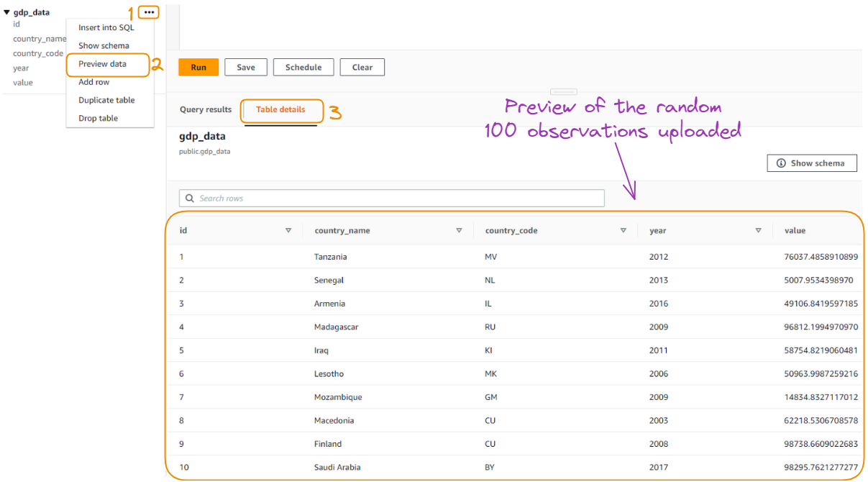The height and width of the screenshot is (482, 868).
Task: Click the Tanzania cell
Action: point(331,257)
